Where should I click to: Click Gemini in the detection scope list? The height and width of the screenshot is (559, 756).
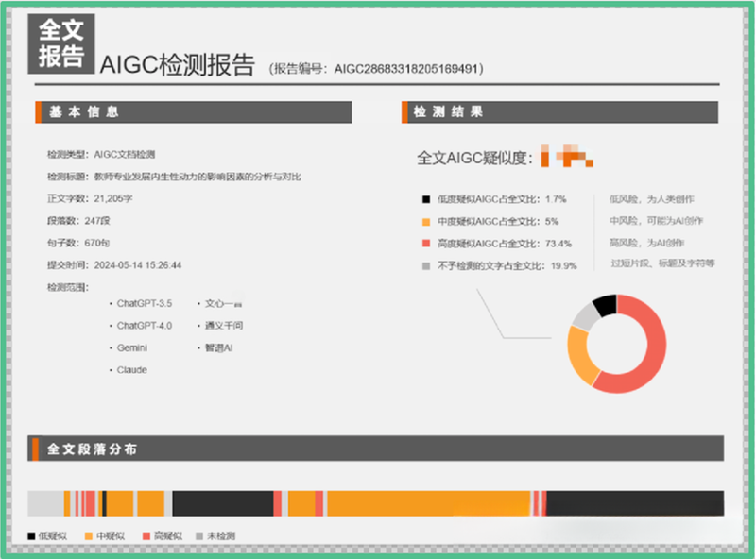coord(132,348)
